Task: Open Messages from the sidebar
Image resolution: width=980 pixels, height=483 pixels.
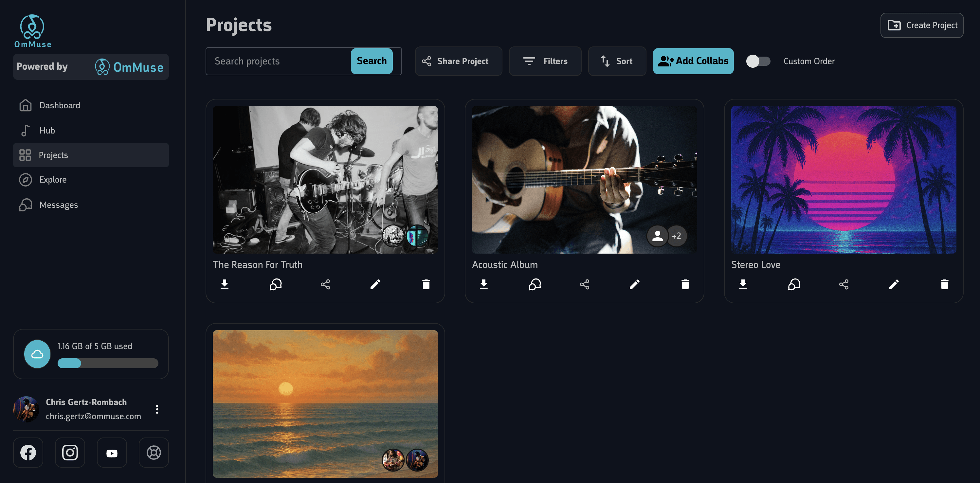Action: pos(59,205)
